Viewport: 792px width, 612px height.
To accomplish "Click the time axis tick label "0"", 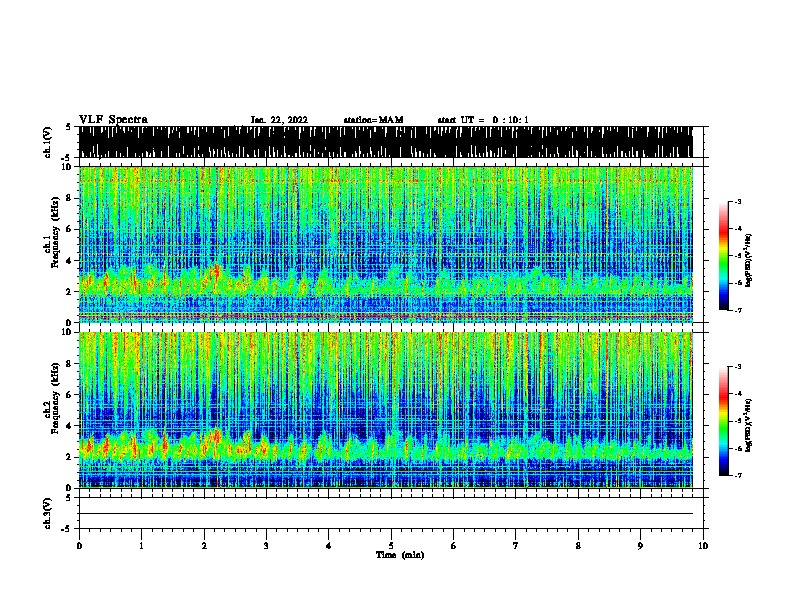I will click(79, 546).
